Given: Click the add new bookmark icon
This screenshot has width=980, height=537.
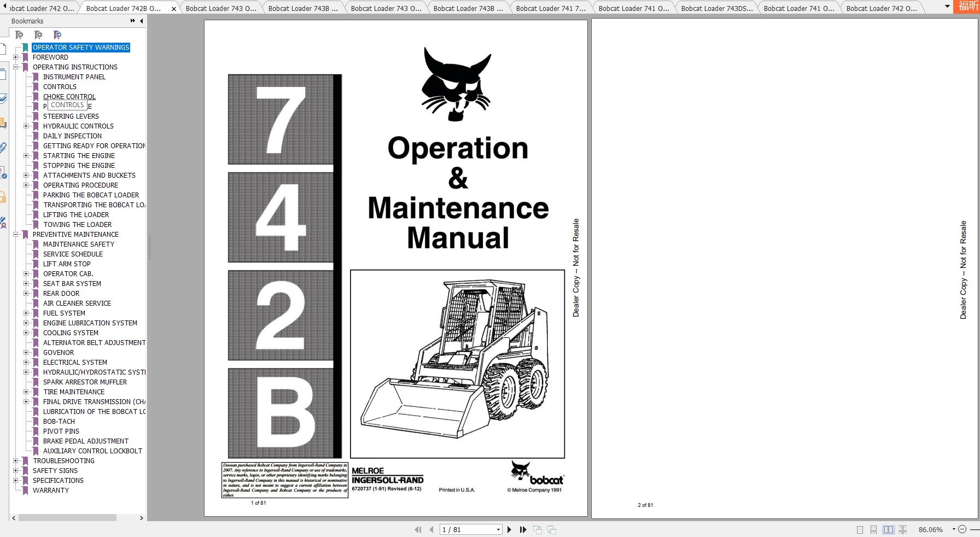Looking at the screenshot, I should click(x=39, y=34).
